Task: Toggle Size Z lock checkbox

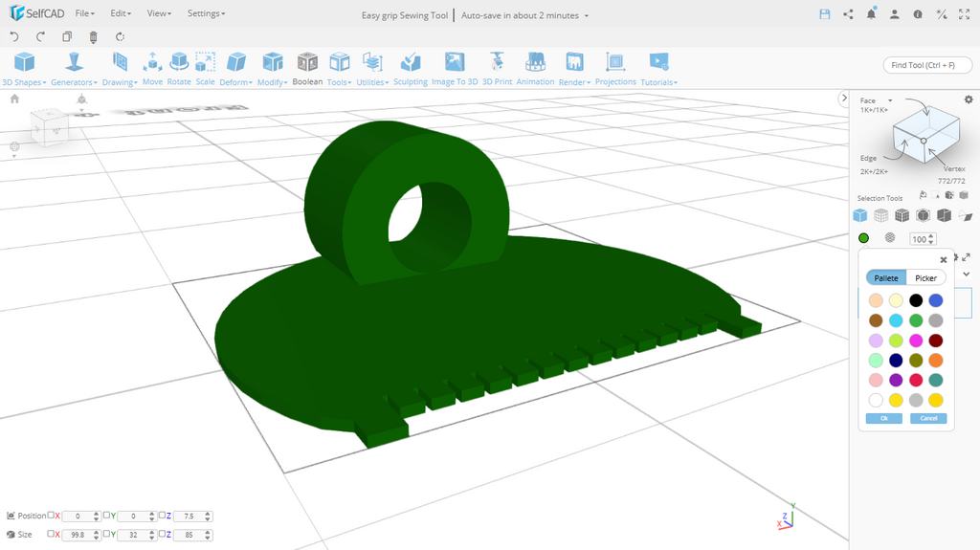Action: (162, 534)
